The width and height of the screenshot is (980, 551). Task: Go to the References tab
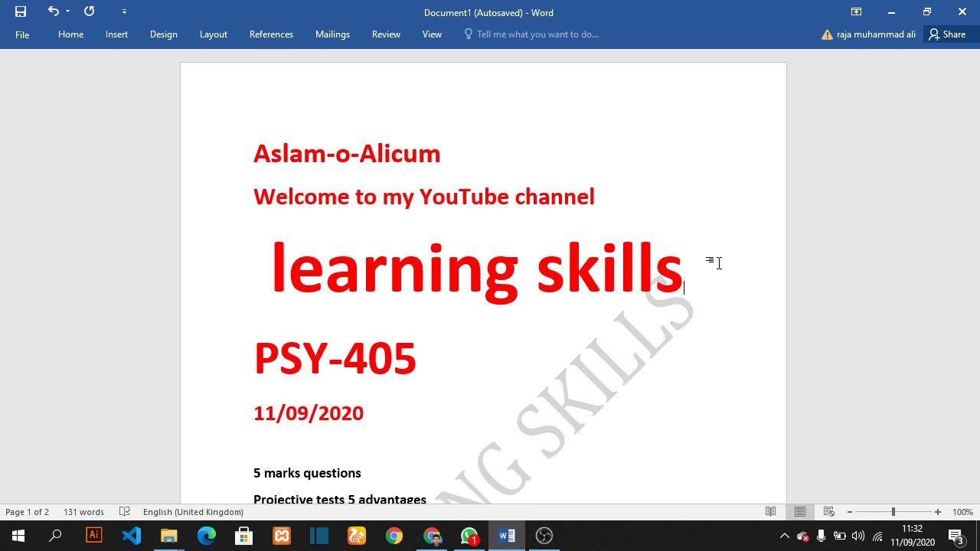pyautogui.click(x=271, y=34)
